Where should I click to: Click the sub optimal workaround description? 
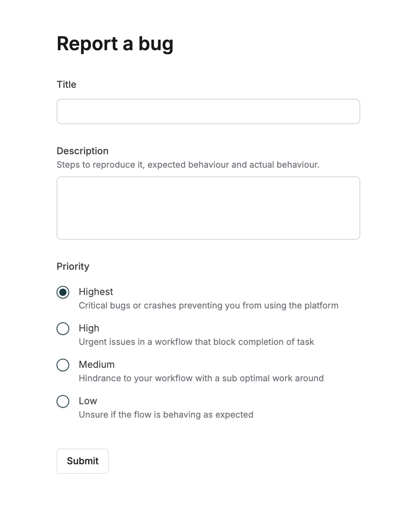point(201,378)
